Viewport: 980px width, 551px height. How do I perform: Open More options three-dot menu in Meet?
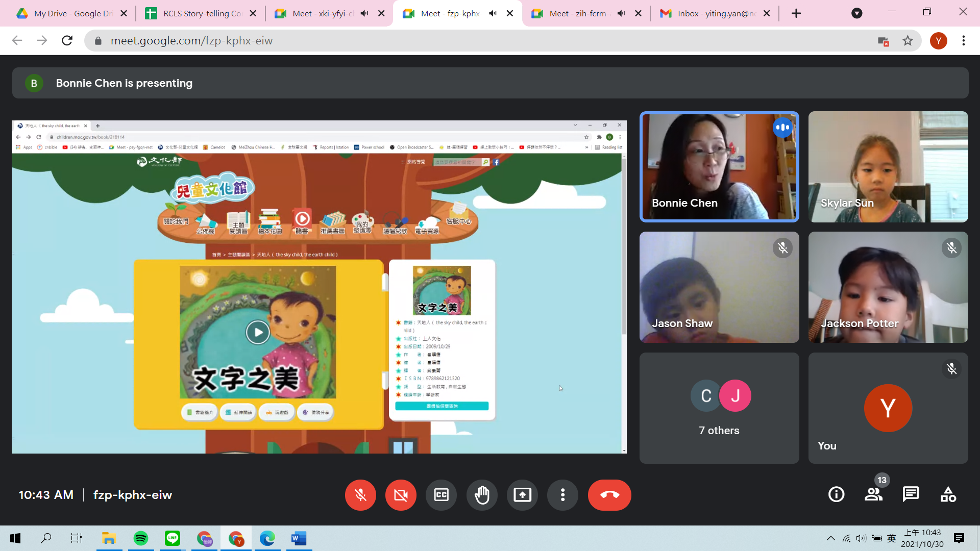coord(562,495)
